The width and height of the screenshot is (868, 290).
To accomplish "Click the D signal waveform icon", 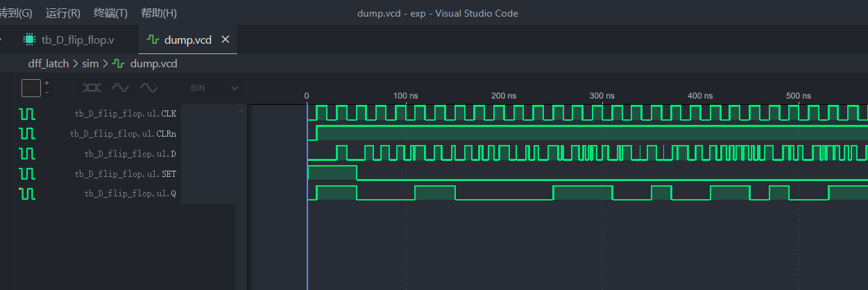I will [27, 153].
